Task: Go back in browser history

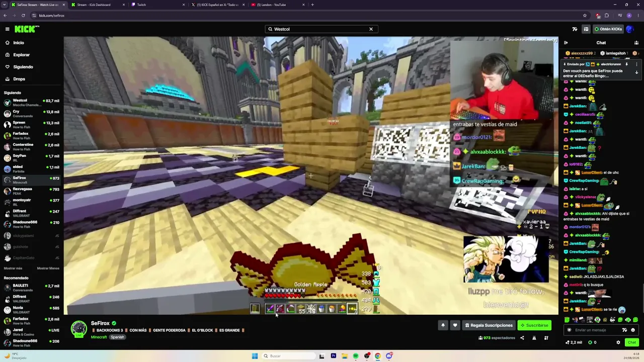Action: pyautogui.click(x=5, y=16)
